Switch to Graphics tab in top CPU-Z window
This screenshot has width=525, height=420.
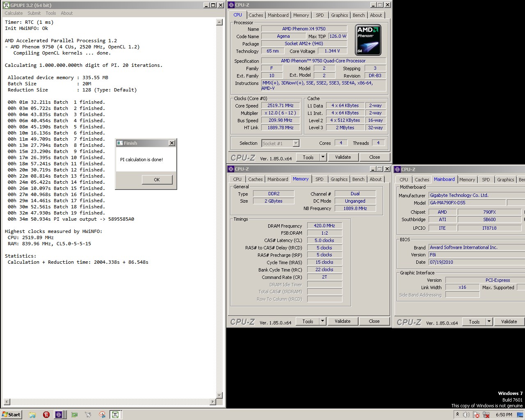(340, 15)
